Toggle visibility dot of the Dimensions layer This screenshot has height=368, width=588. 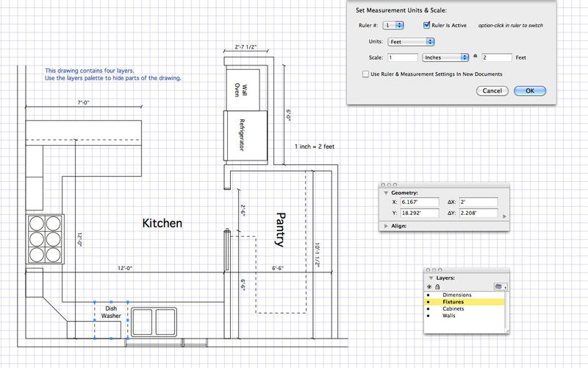click(x=429, y=295)
